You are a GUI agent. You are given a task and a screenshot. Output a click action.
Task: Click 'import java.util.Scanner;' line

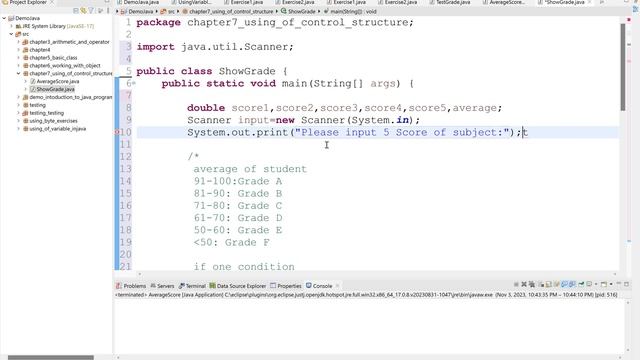click(215, 47)
